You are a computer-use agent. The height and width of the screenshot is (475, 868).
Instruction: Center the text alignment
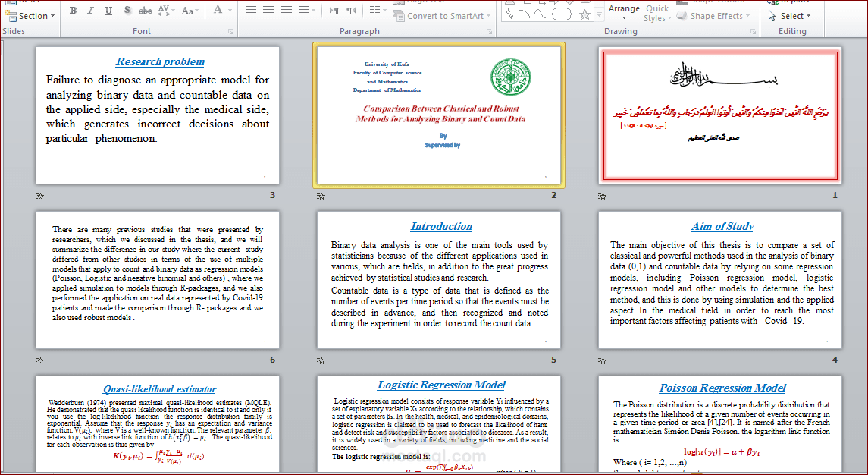(268, 10)
